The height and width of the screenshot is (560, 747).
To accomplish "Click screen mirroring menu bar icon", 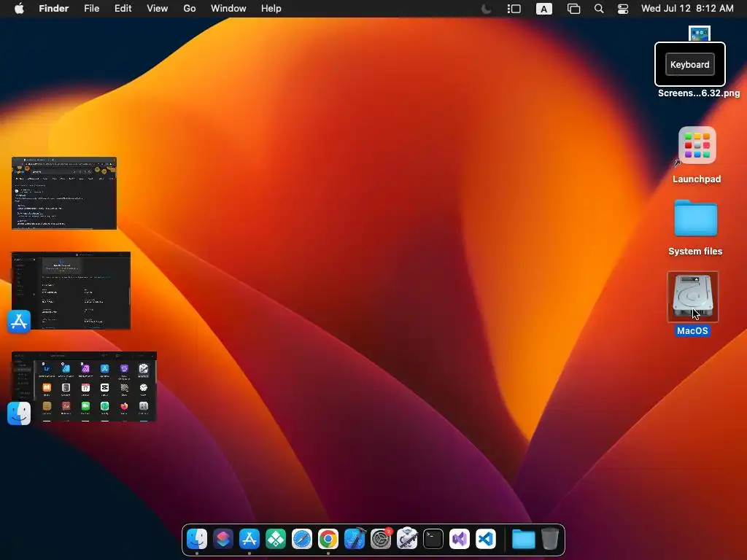I will tap(573, 9).
